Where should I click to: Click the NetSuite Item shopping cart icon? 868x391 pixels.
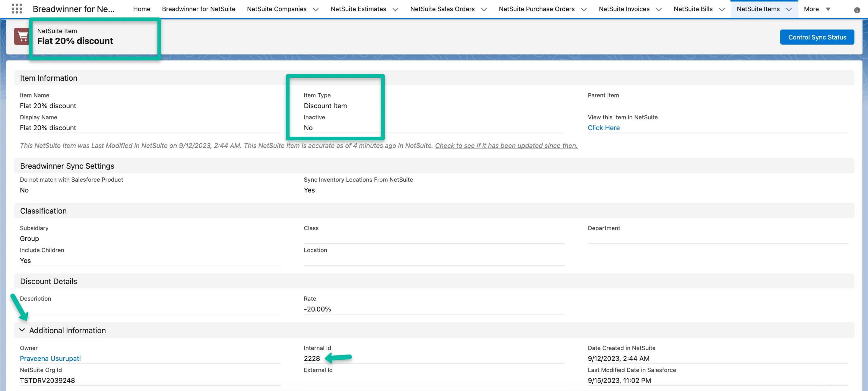(22, 36)
